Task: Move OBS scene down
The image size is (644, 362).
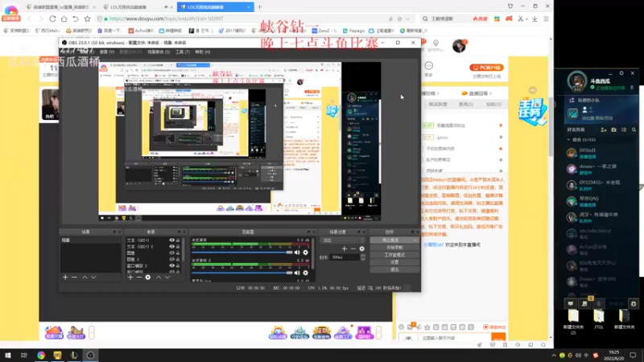Action: tap(93, 278)
